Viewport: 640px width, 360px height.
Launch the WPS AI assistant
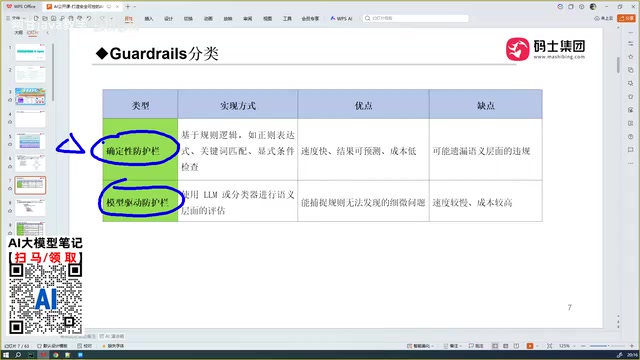pyautogui.click(x=341, y=18)
